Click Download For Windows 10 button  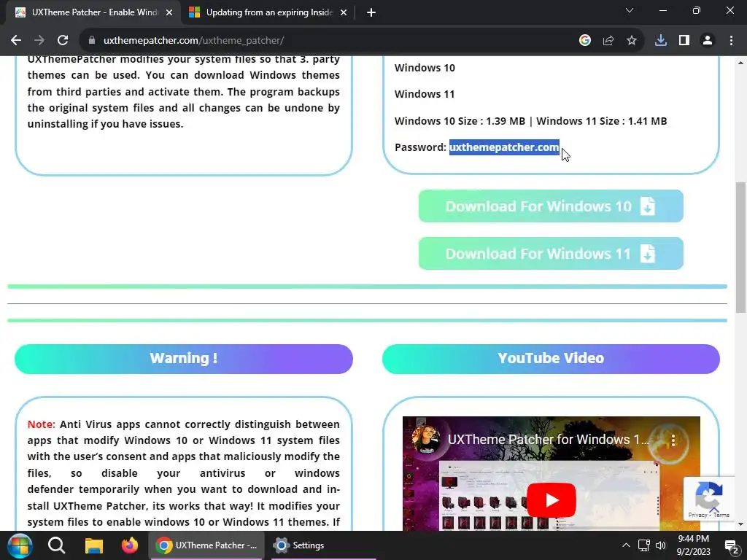pos(551,206)
